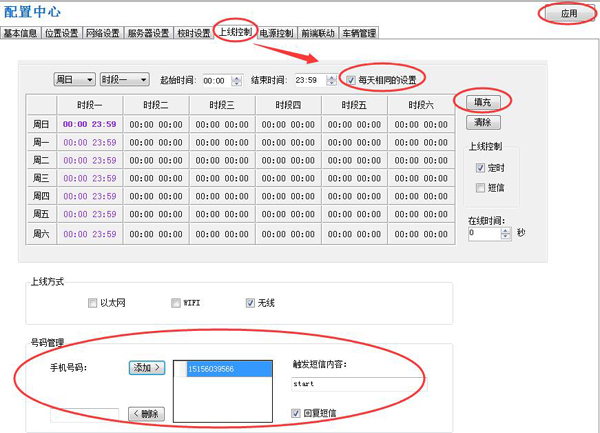Toggle the 回复短信 checkbox
Image resolution: width=600 pixels, height=433 pixels.
(295, 412)
